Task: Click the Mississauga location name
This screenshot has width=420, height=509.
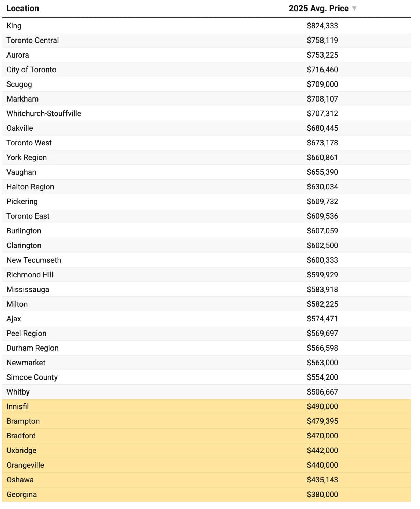Action: click(28, 289)
